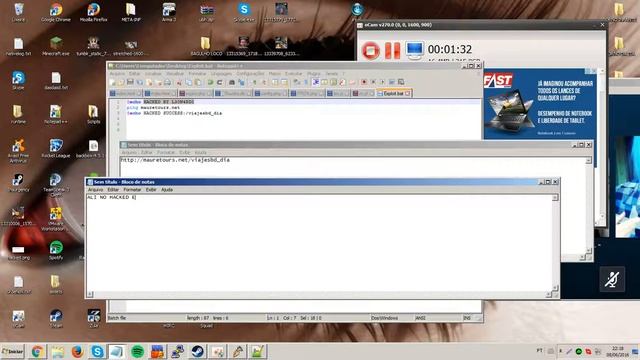The image size is (640, 360).
Task: Switch to the Exploit.bat tab
Action: pos(393,93)
